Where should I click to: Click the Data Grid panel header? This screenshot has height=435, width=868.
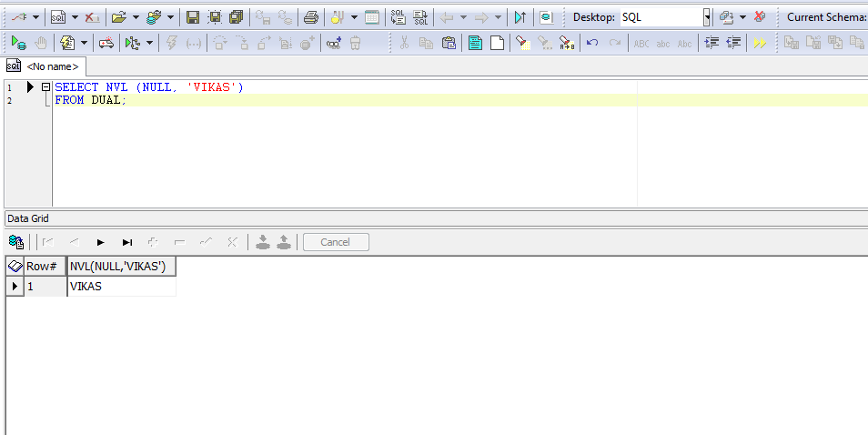pos(28,218)
